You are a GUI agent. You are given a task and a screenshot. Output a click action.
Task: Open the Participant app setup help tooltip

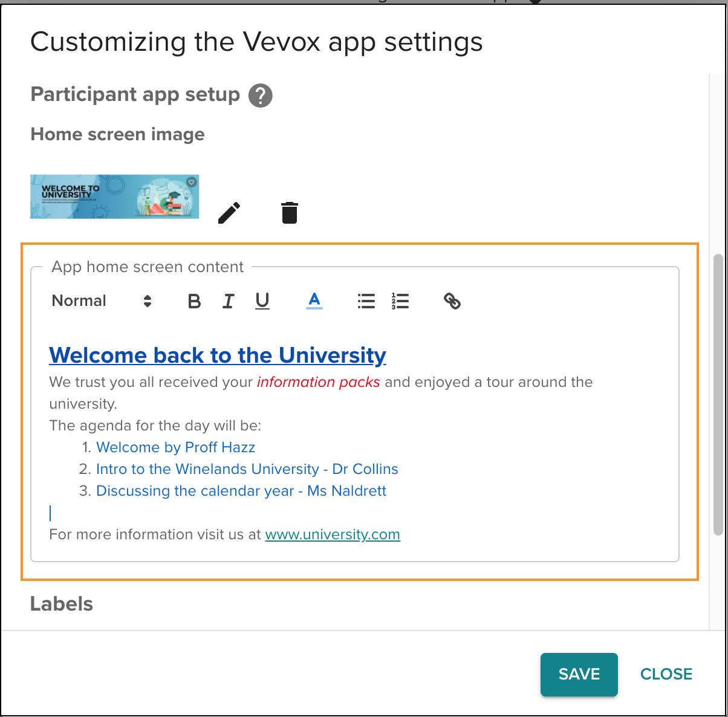(260, 95)
